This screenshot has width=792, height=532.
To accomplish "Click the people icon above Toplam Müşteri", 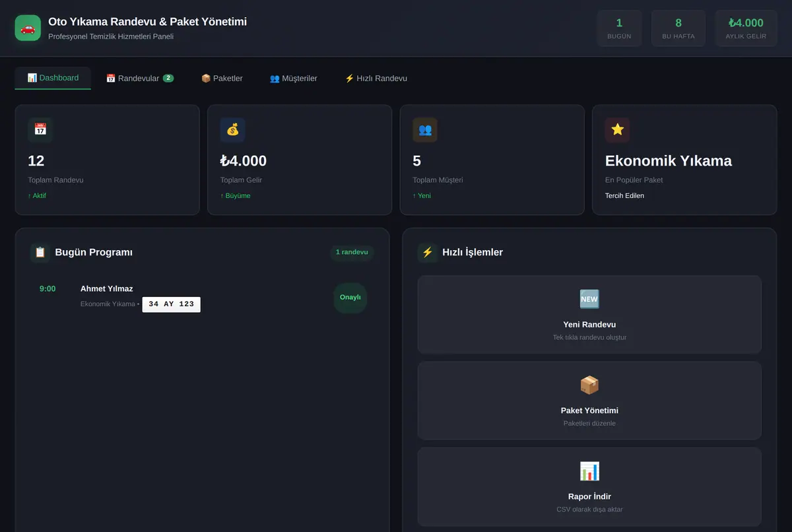I will coord(425,130).
